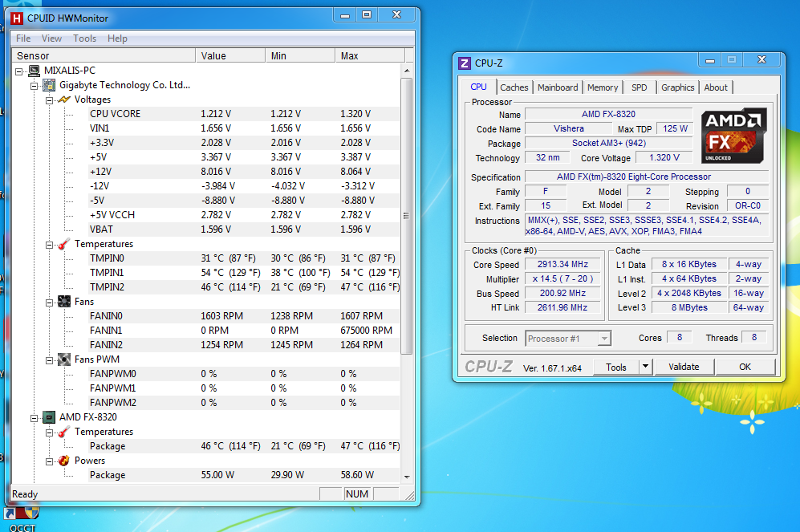This screenshot has width=800, height=532.
Task: Click the Core Voltage value 1.320 V
Action: pyautogui.click(x=664, y=157)
